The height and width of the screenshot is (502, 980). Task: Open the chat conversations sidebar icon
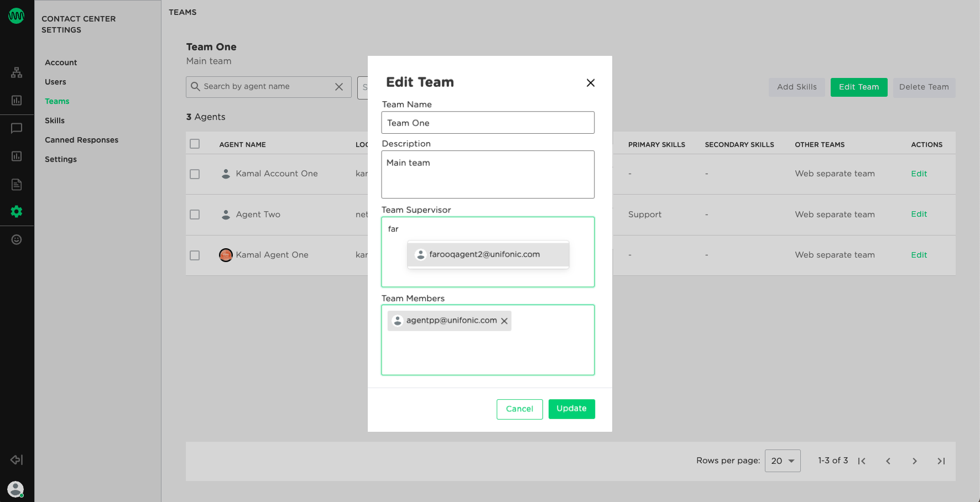coord(17,128)
